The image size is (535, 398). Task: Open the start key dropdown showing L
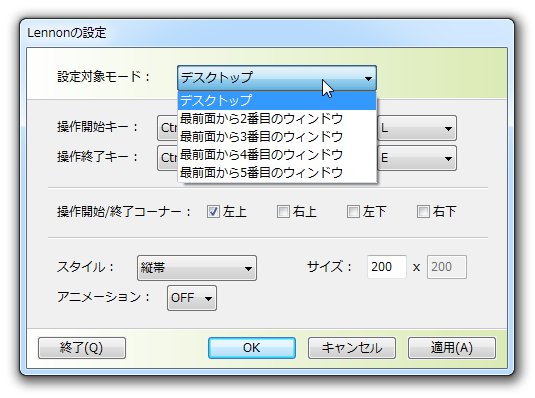click(x=417, y=128)
